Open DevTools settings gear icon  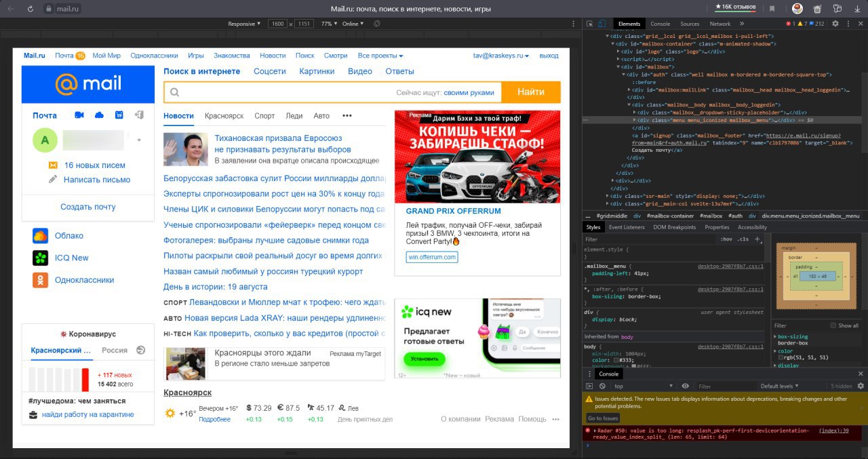point(835,24)
